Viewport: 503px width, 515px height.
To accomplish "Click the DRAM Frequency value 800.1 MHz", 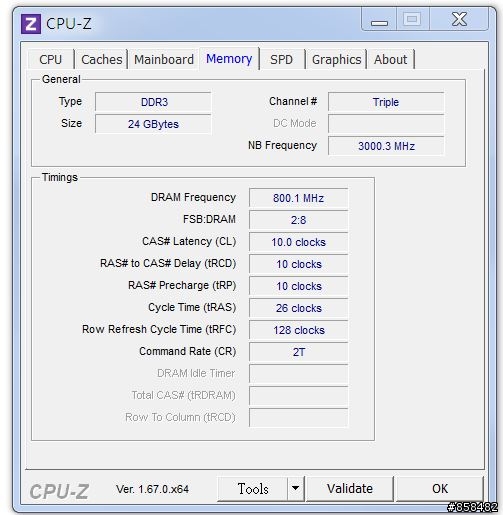I will pos(298,198).
